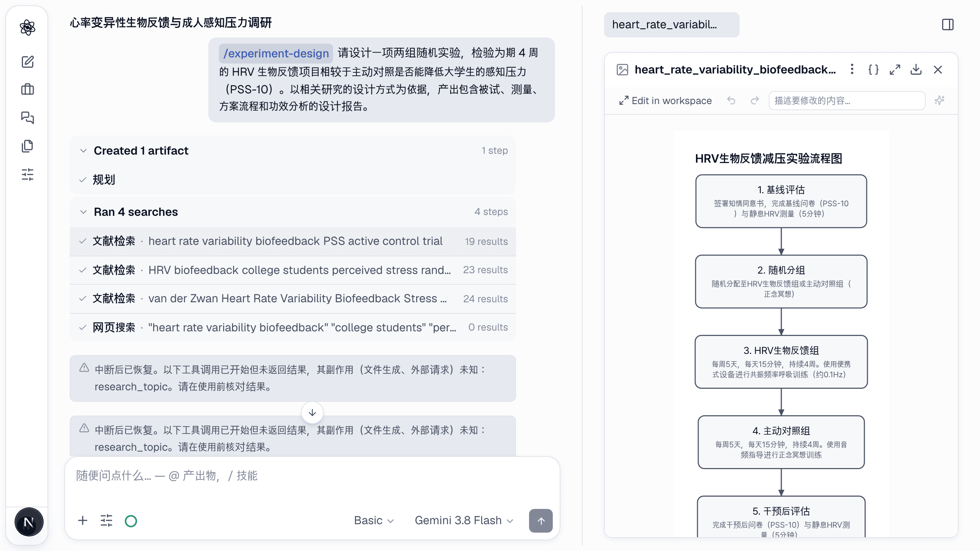The width and height of the screenshot is (980, 551).
Task: Open the composer tools sliders icon
Action: pos(106,521)
